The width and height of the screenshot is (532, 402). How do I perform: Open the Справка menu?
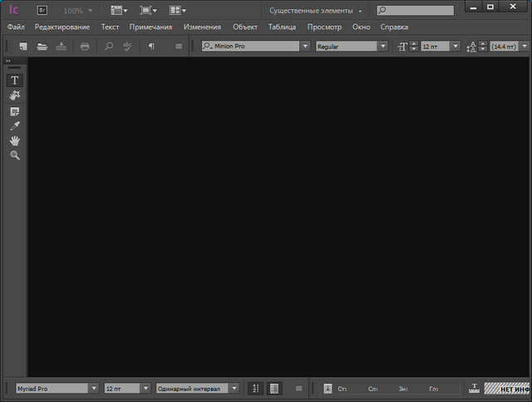click(x=394, y=27)
